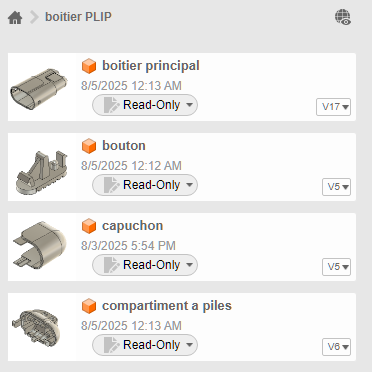
Task: Select the bouton model thumbnail
Action: click(x=42, y=172)
